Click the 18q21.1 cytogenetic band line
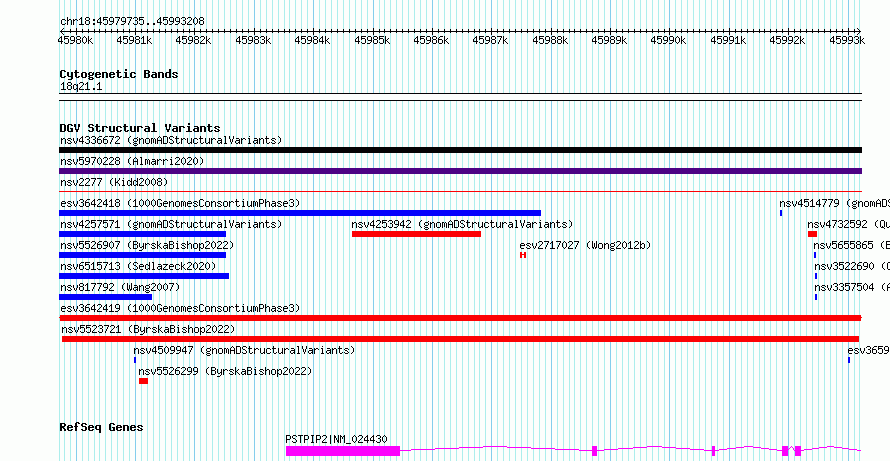Screen dimensions: 890x461 click(460, 94)
